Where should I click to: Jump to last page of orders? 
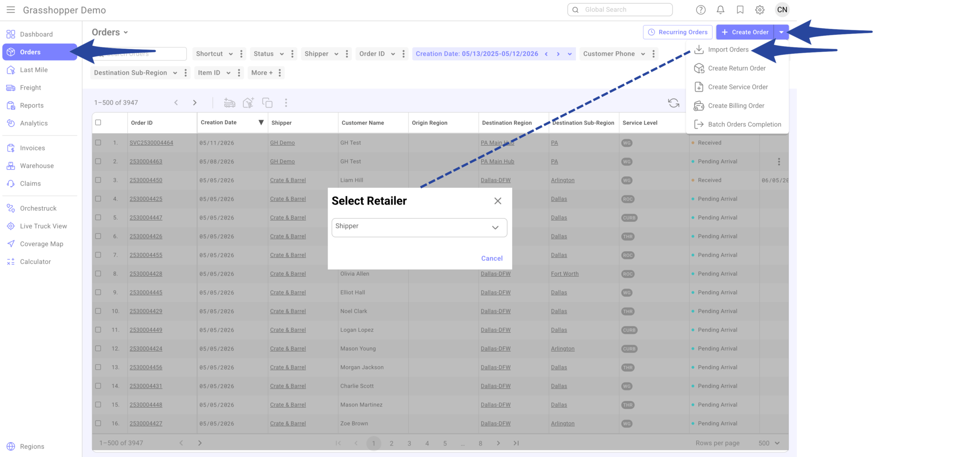(x=516, y=443)
